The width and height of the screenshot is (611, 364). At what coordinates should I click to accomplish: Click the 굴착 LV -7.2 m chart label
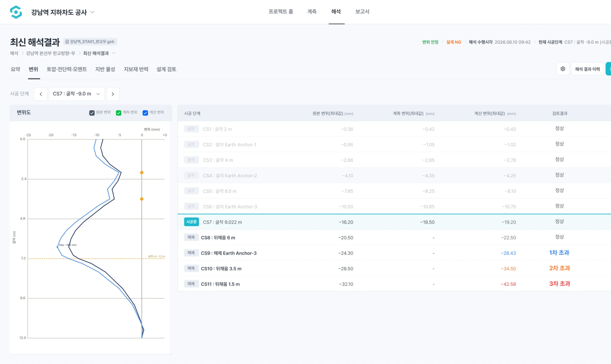pyautogui.click(x=156, y=256)
